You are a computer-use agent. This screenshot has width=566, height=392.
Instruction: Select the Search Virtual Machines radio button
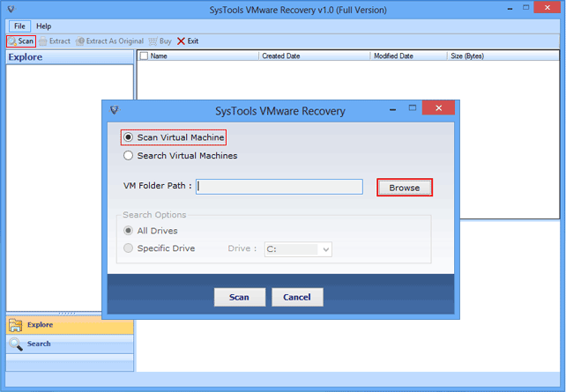(128, 155)
